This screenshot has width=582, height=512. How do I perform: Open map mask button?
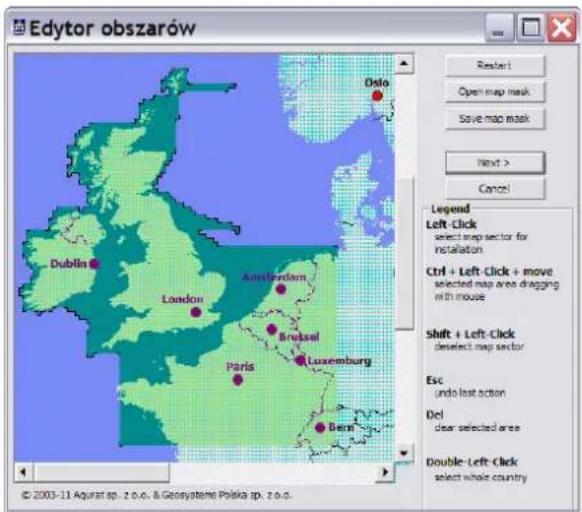495,92
